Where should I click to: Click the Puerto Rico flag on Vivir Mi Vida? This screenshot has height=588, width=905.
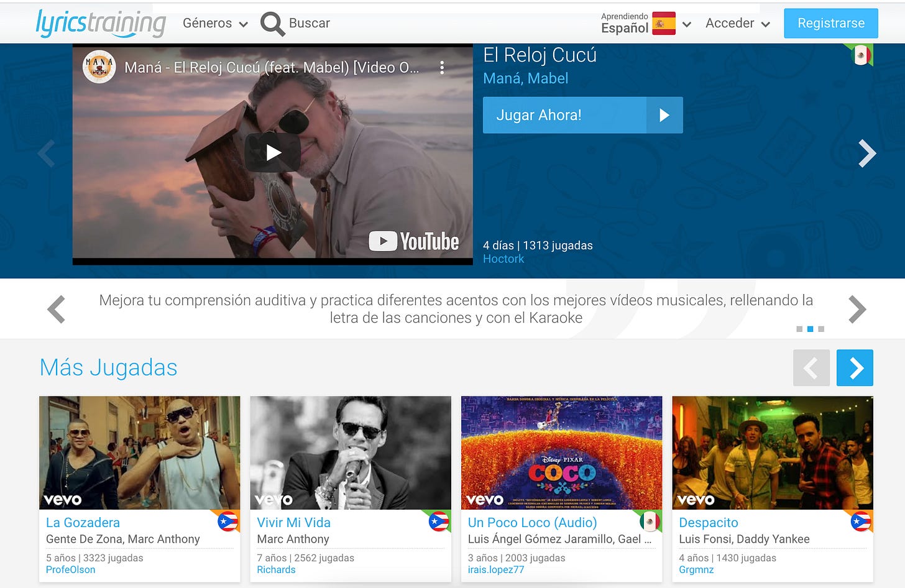pyautogui.click(x=439, y=521)
